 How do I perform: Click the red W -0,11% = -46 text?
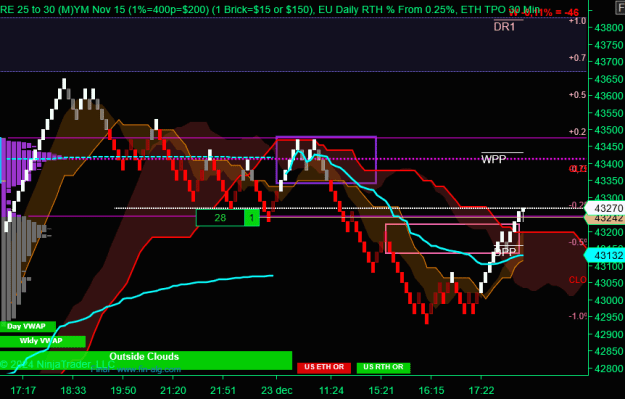544,13
